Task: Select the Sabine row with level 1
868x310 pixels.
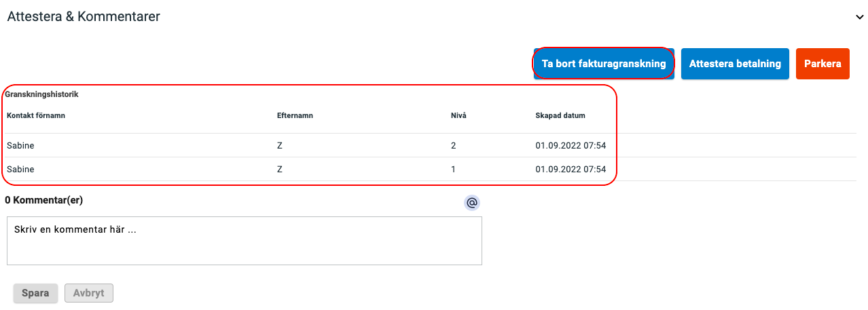Action: (x=431, y=169)
